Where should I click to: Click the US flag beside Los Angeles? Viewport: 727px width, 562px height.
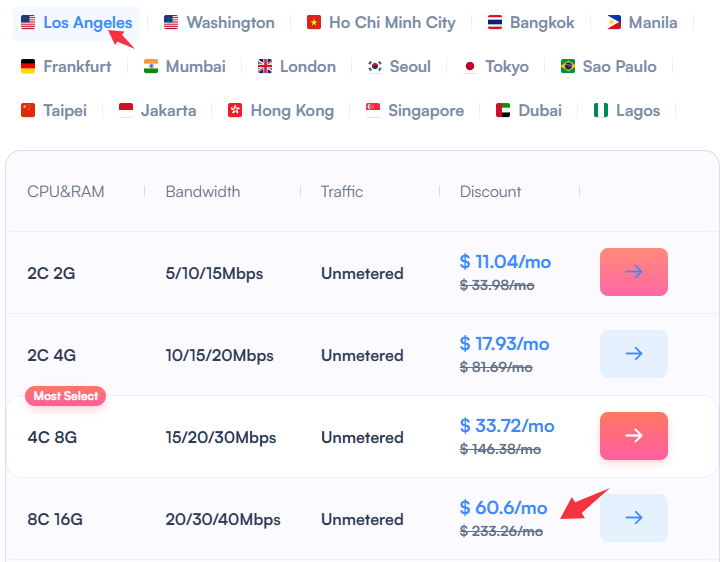click(28, 22)
